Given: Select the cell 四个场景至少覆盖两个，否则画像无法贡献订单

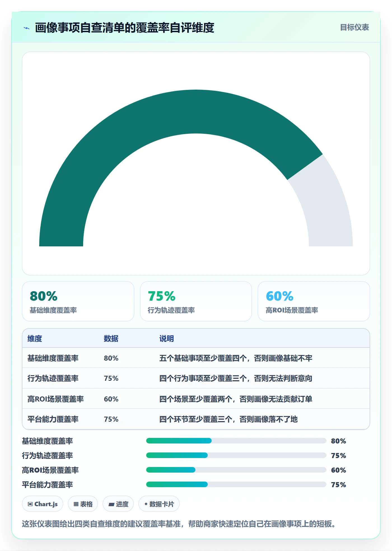Looking at the screenshot, I should click(x=236, y=399).
